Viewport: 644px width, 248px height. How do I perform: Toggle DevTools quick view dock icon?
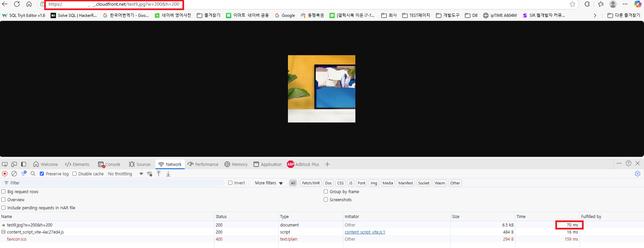point(24,164)
